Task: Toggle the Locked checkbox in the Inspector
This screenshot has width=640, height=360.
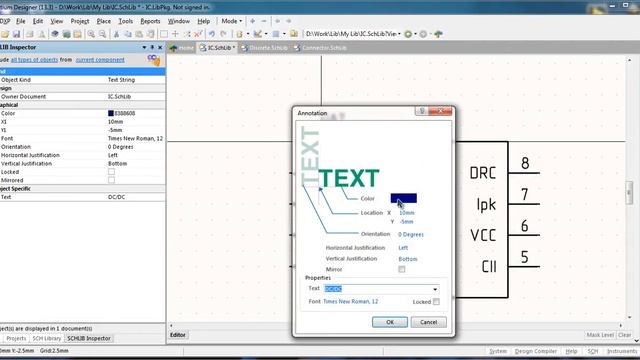Action: tap(111, 172)
